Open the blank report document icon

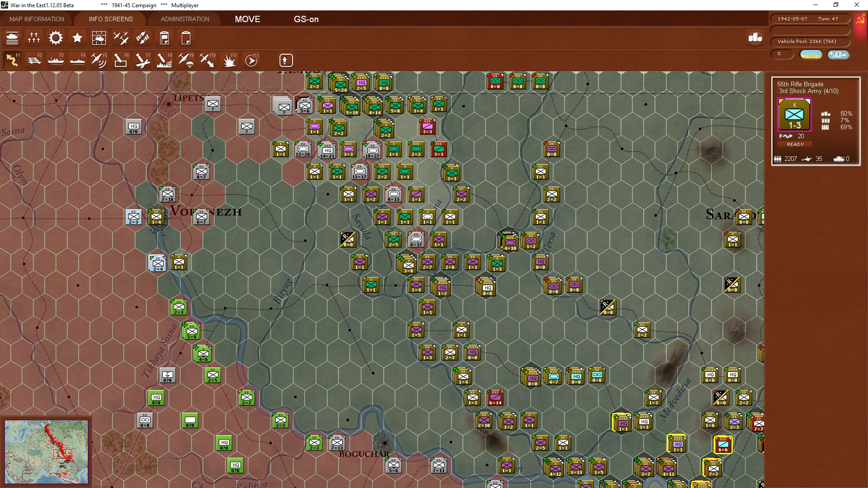point(186,38)
